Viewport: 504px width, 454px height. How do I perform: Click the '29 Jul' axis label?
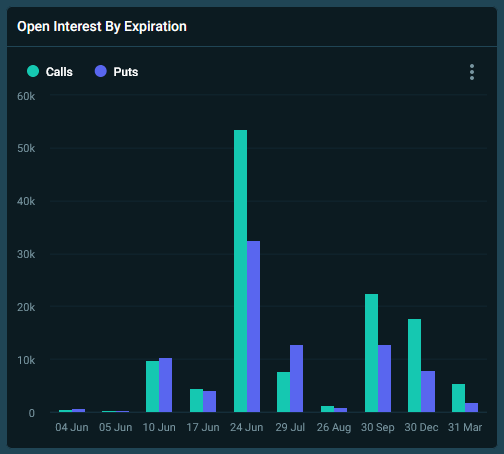[290, 427]
